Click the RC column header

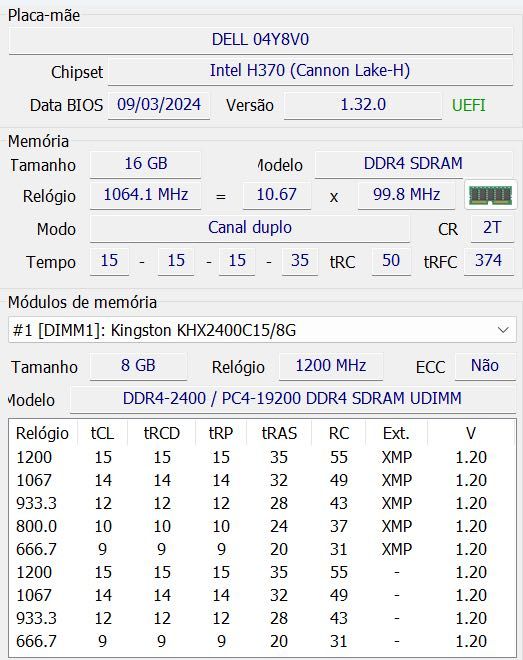[x=339, y=433]
